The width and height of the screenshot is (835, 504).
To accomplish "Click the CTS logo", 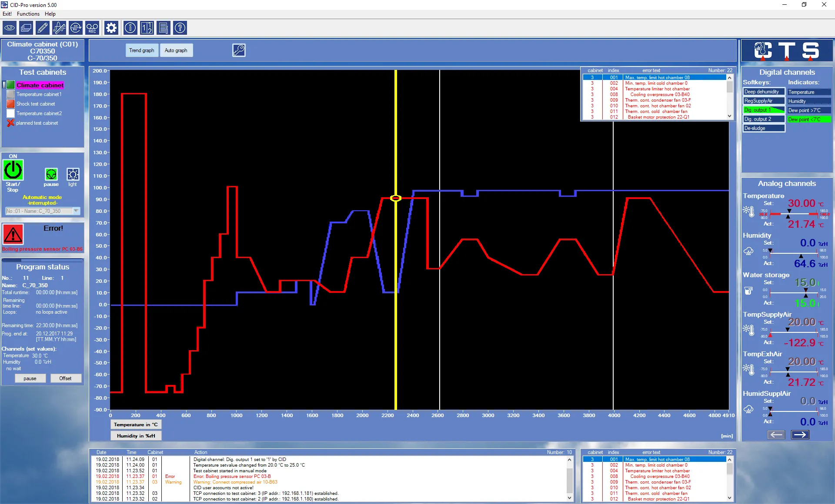I will click(x=787, y=51).
